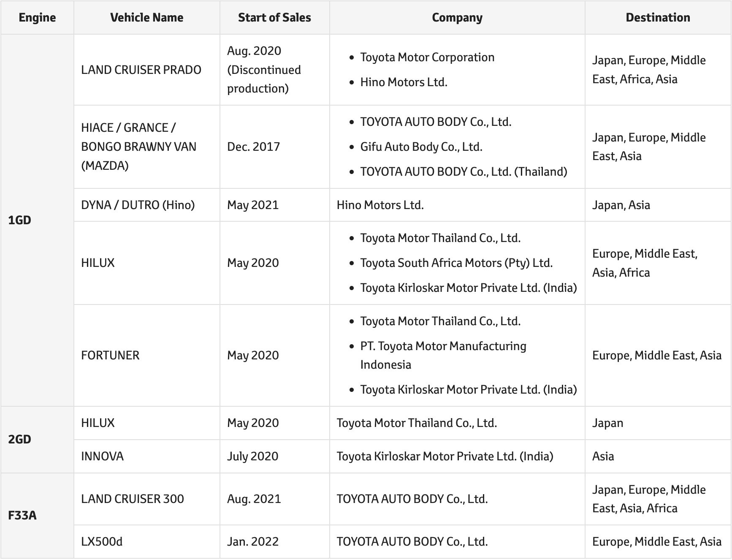Click Aug. 2020 discontinued production date
This screenshot has height=560, width=732.
pyautogui.click(x=264, y=70)
